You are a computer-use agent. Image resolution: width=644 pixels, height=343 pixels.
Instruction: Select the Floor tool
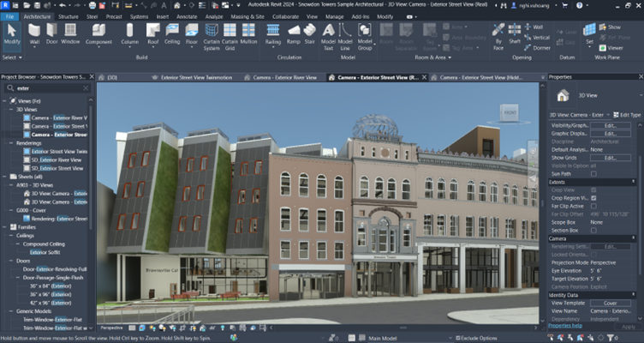click(x=192, y=33)
